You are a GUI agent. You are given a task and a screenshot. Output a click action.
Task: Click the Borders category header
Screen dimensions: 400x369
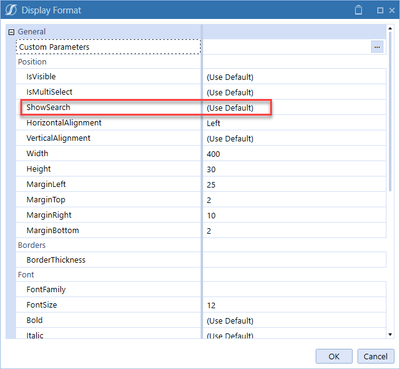pyautogui.click(x=32, y=245)
